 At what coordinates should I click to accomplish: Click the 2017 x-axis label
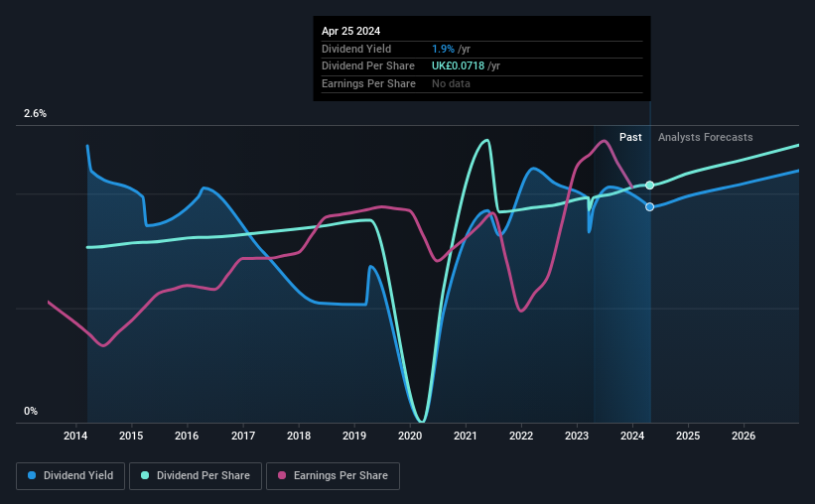tap(243, 436)
